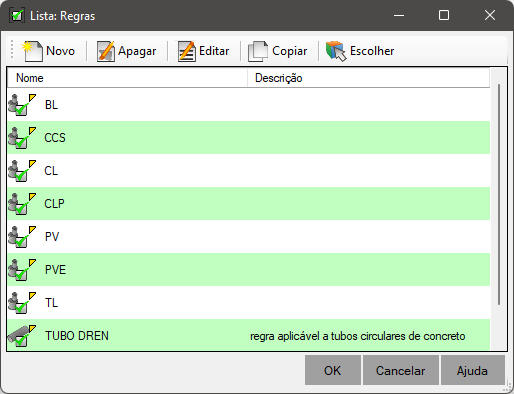Click the Copiar label in the toolbar
The image size is (514, 394).
click(289, 51)
